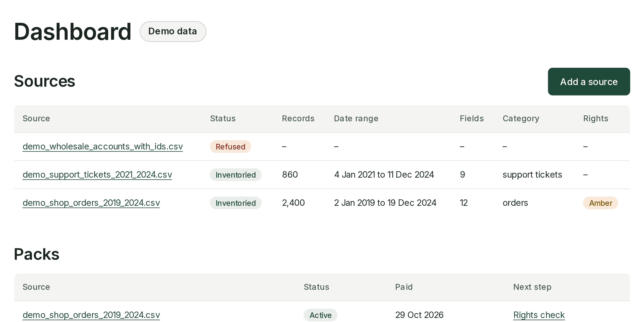Image resolution: width=644 pixels, height=322 pixels.
Task: Click the Add a source button
Action: 589,82
